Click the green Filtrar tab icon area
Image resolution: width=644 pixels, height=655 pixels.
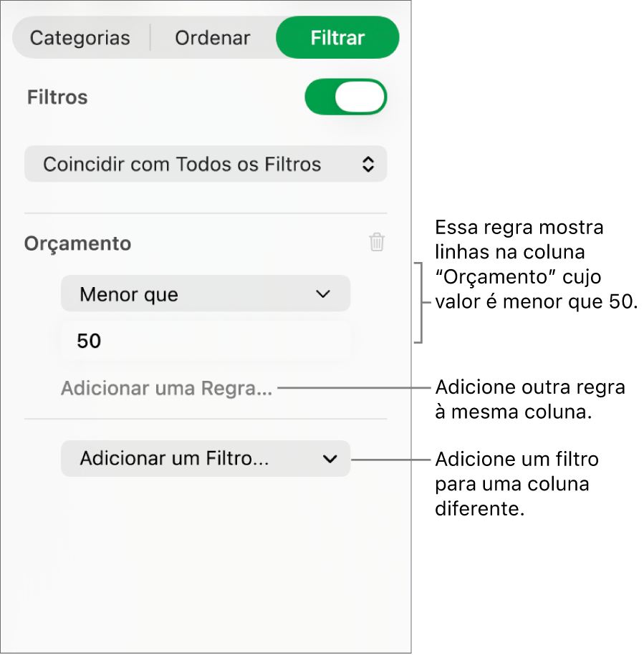tap(337, 37)
